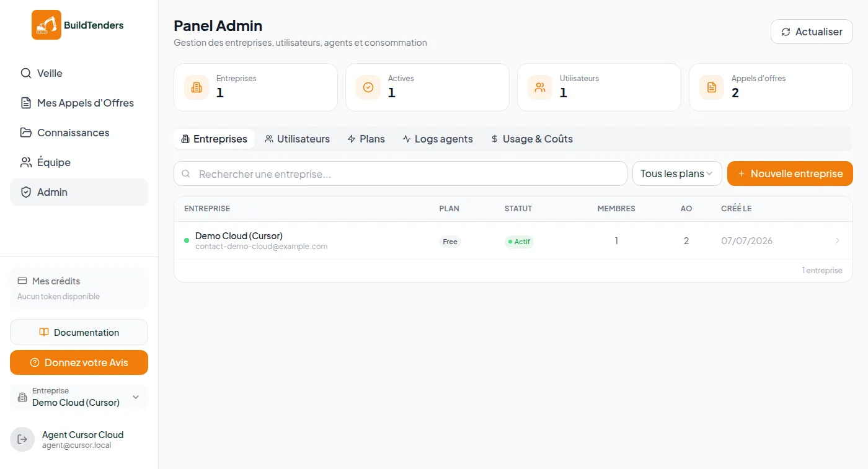Click the people icon beside Équipe
The width and height of the screenshot is (868, 469).
[x=25, y=162]
